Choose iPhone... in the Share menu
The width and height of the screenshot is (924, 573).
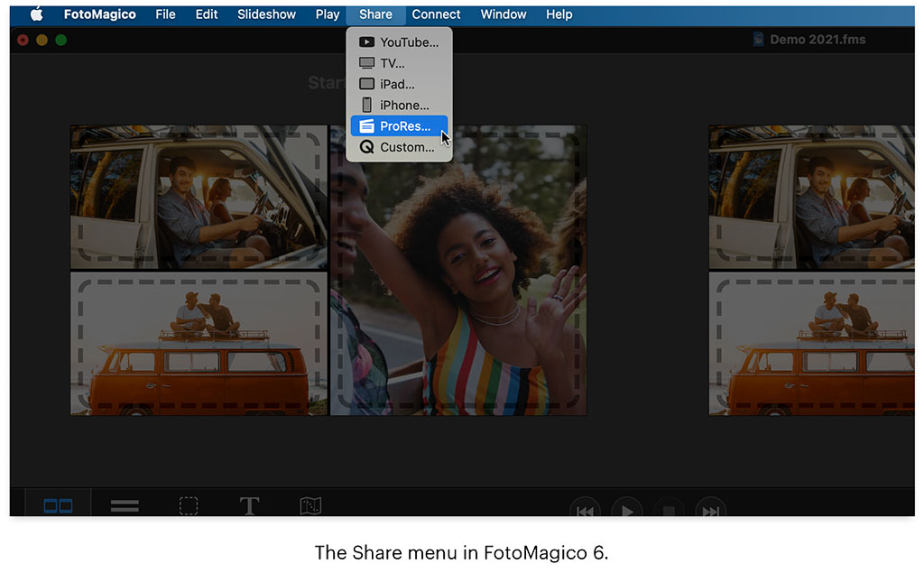click(x=399, y=105)
